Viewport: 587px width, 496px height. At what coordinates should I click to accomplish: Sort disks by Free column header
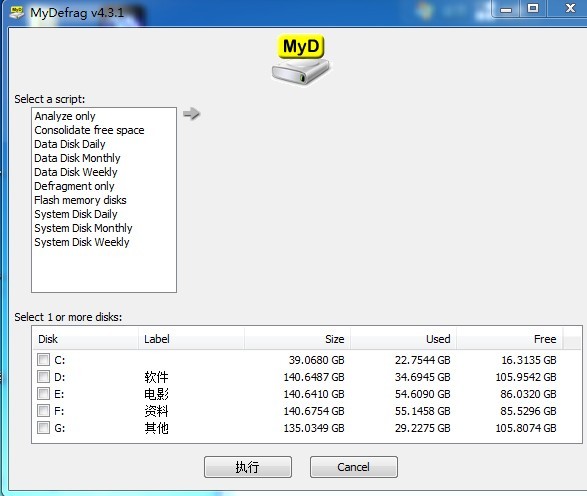pyautogui.click(x=510, y=339)
